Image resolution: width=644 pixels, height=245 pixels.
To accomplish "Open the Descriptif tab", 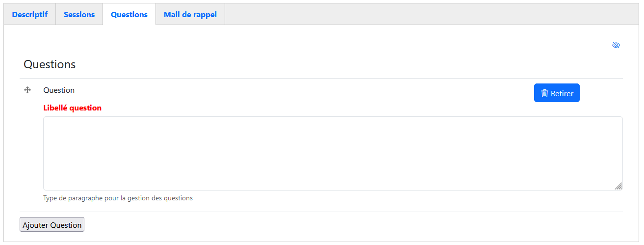I will pyautogui.click(x=30, y=14).
